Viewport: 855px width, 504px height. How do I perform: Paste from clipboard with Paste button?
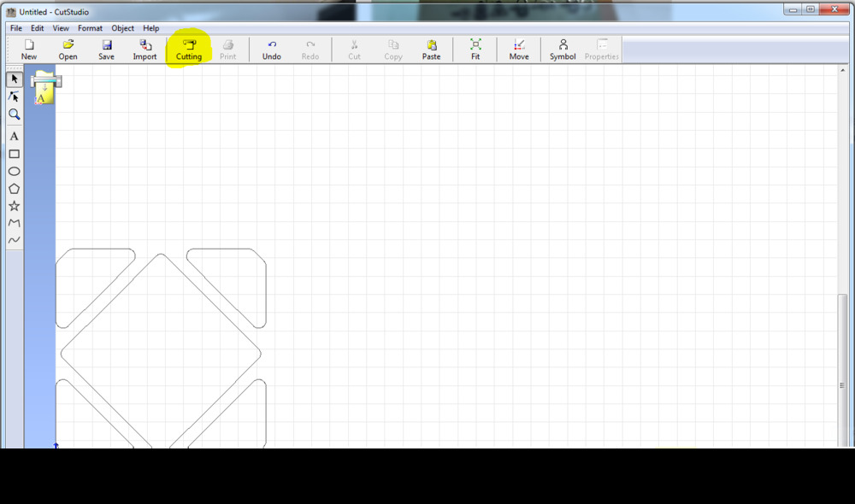(431, 50)
